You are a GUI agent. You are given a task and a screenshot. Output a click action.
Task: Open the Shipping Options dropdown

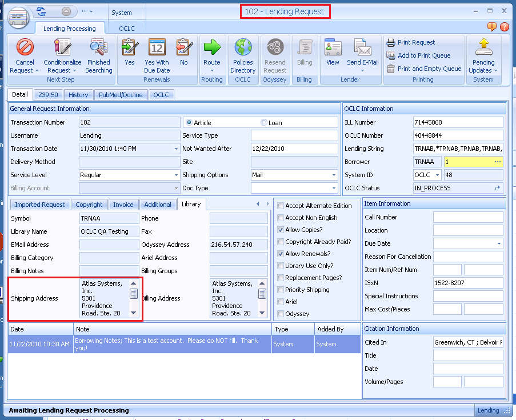click(x=334, y=175)
